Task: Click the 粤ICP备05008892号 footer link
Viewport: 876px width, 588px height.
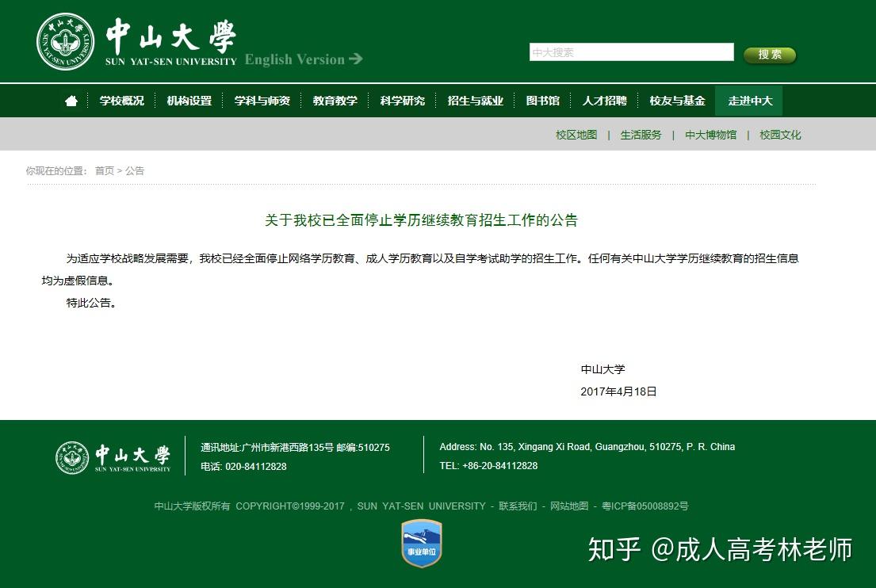Action: pos(645,506)
